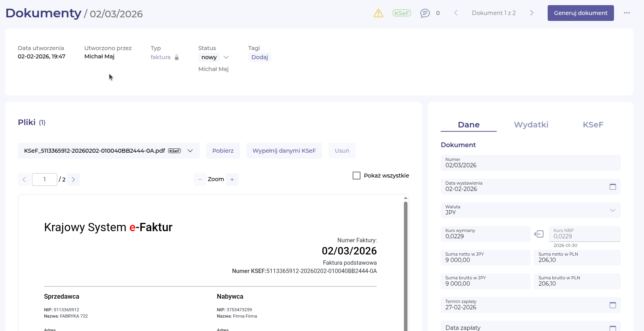Open the three-dots more options menu
Image resolution: width=644 pixels, height=331 pixels.
(627, 13)
